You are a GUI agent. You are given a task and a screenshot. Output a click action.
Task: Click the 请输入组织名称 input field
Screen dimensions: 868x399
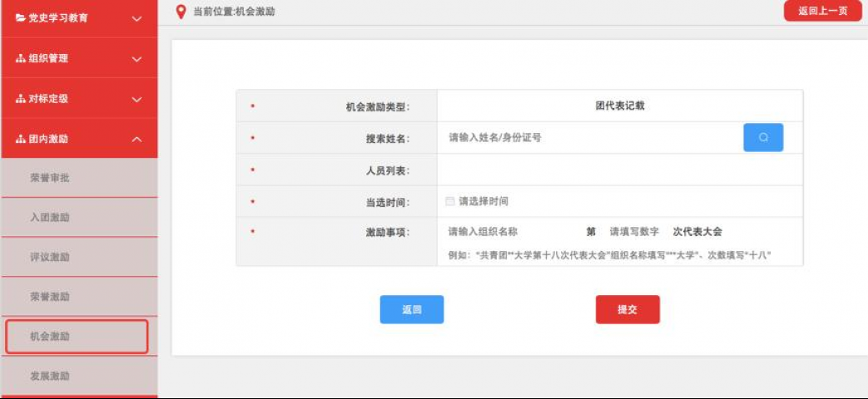point(509,232)
